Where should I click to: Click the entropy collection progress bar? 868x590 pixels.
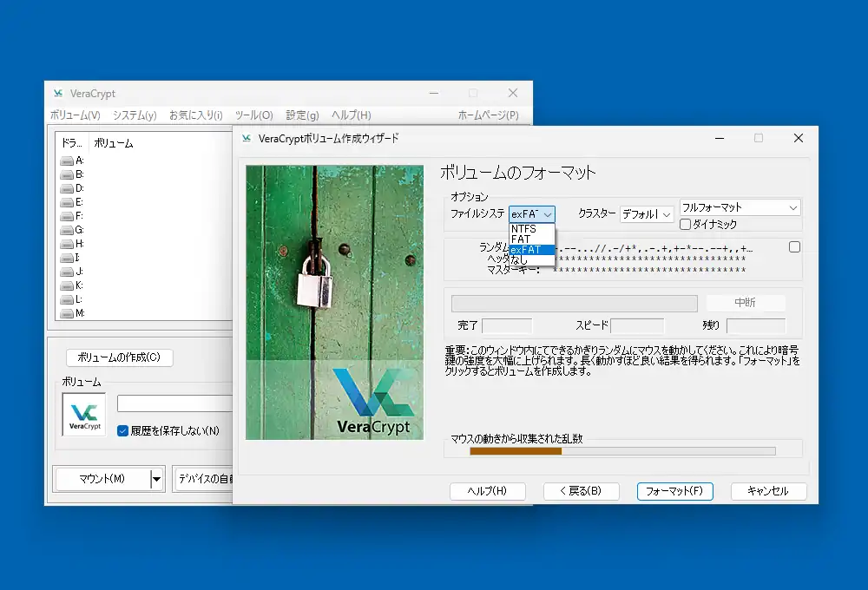point(621,450)
